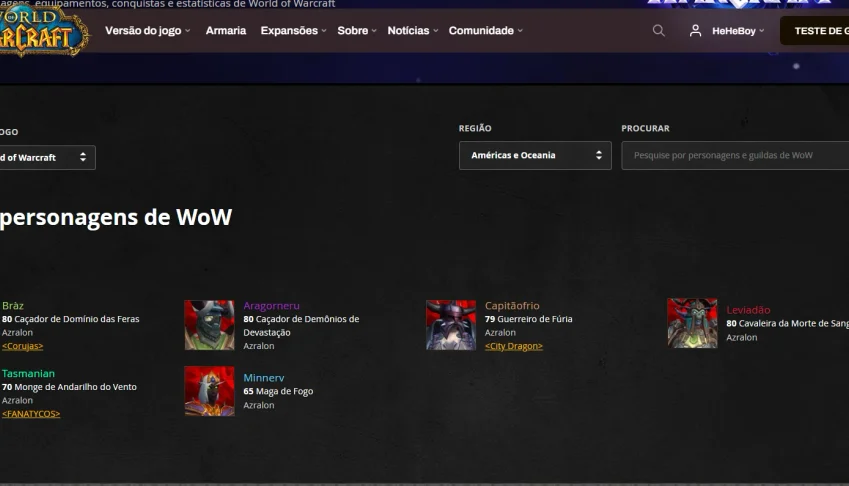Open the Corujas guild link
849x486 pixels.
(x=22, y=346)
